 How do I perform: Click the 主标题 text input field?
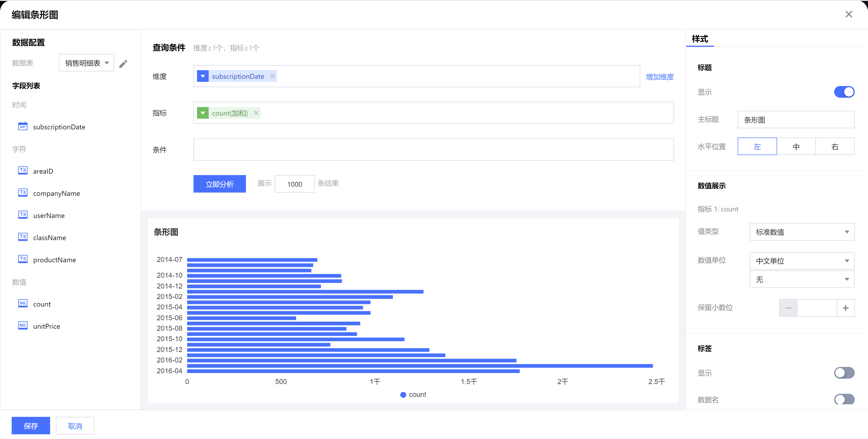tap(795, 120)
